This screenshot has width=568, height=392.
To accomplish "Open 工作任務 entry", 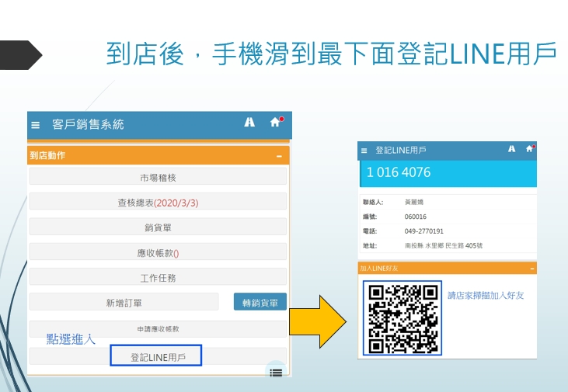I will (x=158, y=278).
